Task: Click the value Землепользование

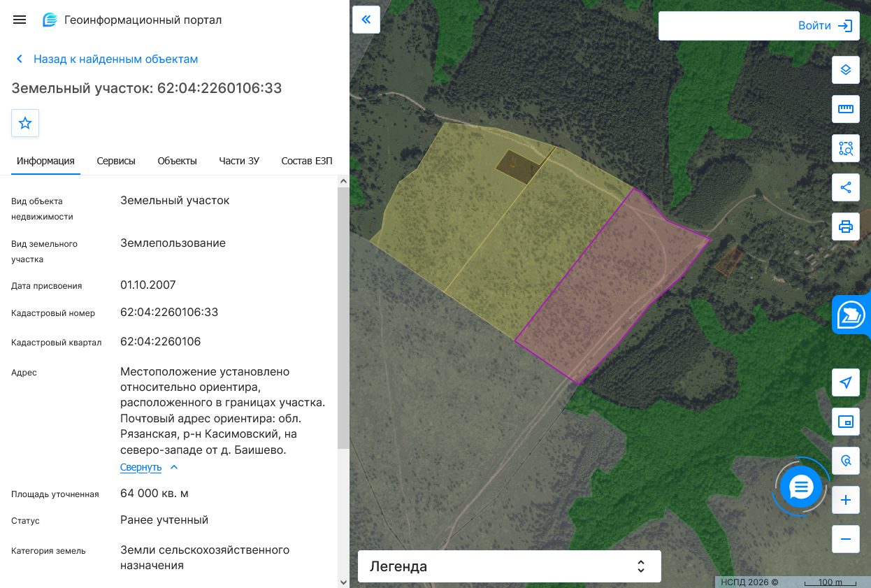Action: tap(173, 243)
